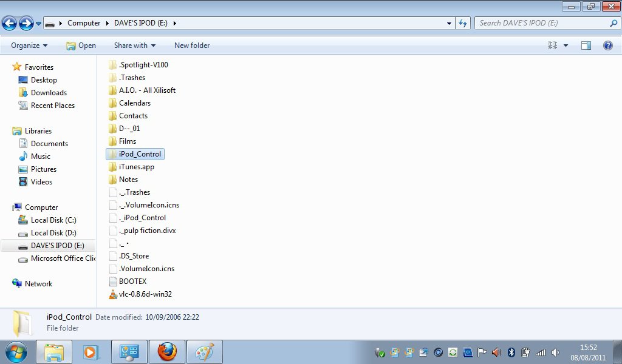Click the Refresh button beside address bar
This screenshot has height=364, width=622.
463,23
